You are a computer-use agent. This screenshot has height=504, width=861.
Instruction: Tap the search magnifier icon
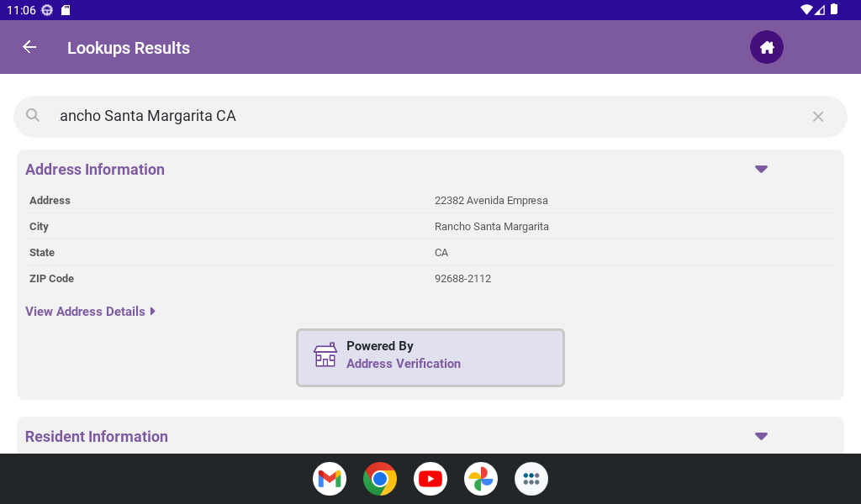tap(33, 116)
